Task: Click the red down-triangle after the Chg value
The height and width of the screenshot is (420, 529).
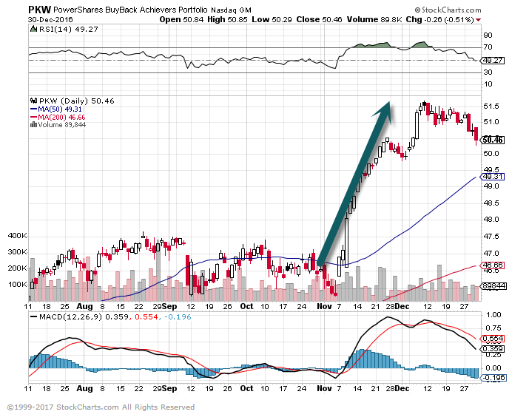Action: click(x=478, y=20)
